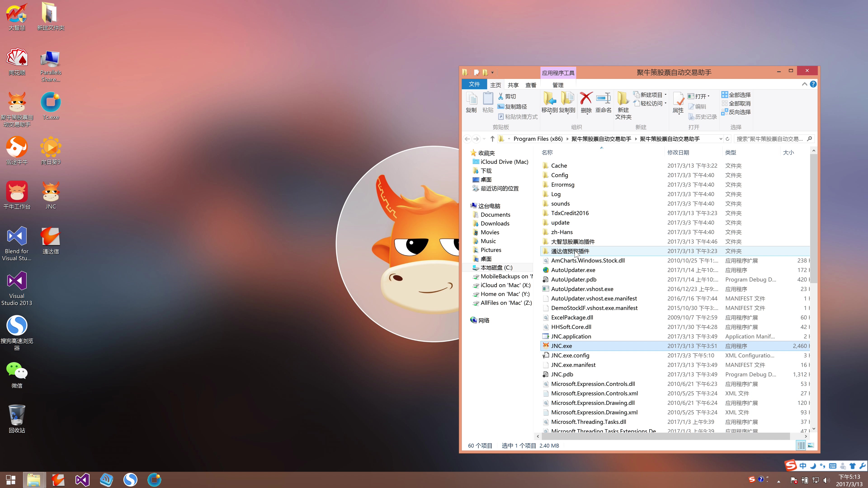868x488 pixels.
Task: Expand breadcrumb arrow after Program Files (x86)
Action: tap(567, 139)
